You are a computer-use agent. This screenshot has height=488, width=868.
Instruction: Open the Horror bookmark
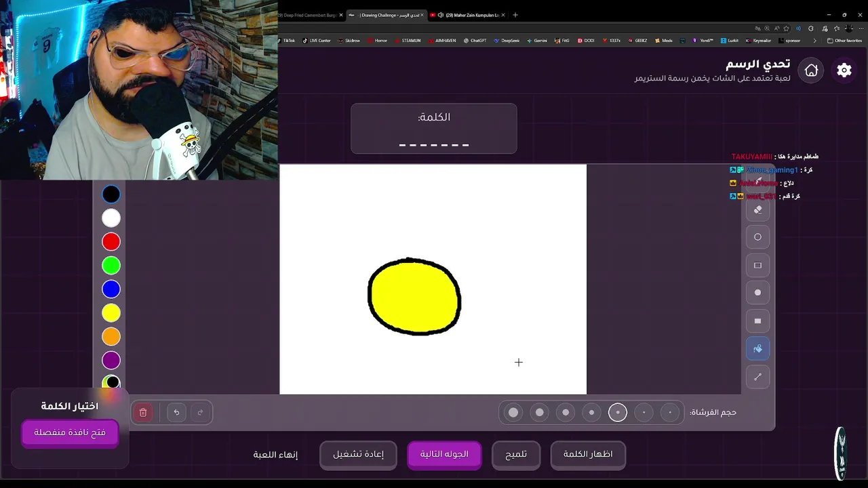(378, 41)
